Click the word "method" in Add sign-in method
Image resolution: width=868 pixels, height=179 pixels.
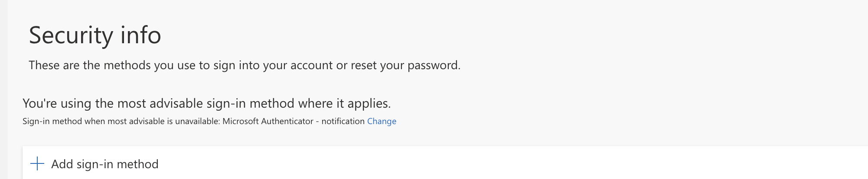137,164
